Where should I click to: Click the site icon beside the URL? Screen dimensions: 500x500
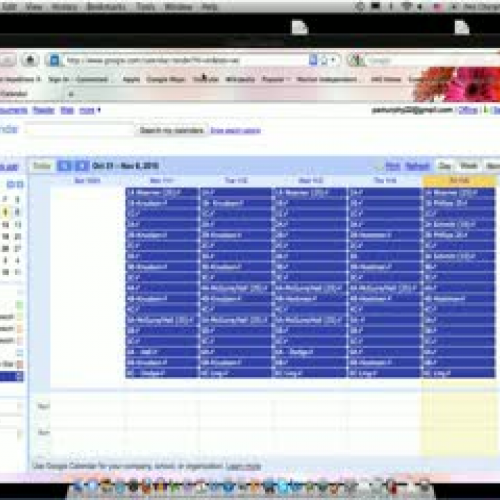coord(54,61)
